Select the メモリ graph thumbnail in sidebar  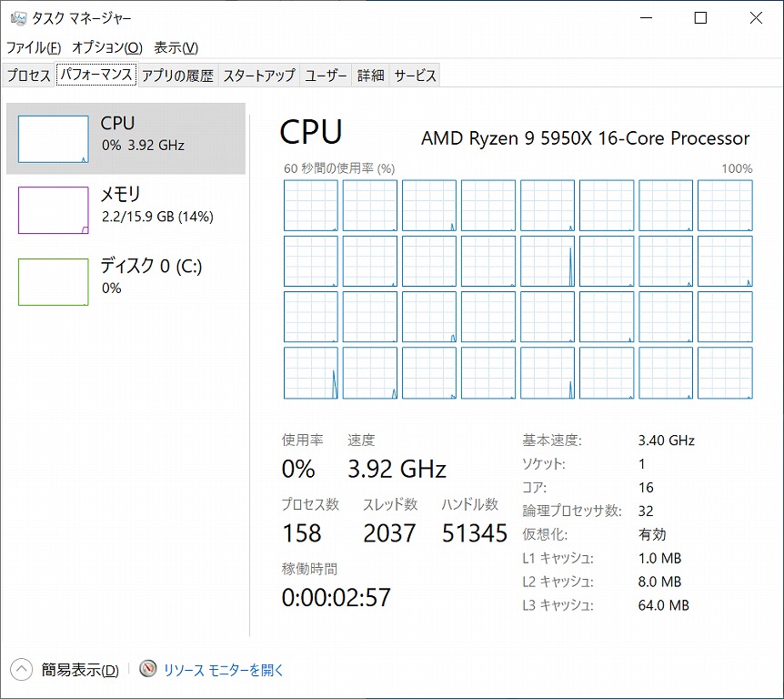coord(54,210)
